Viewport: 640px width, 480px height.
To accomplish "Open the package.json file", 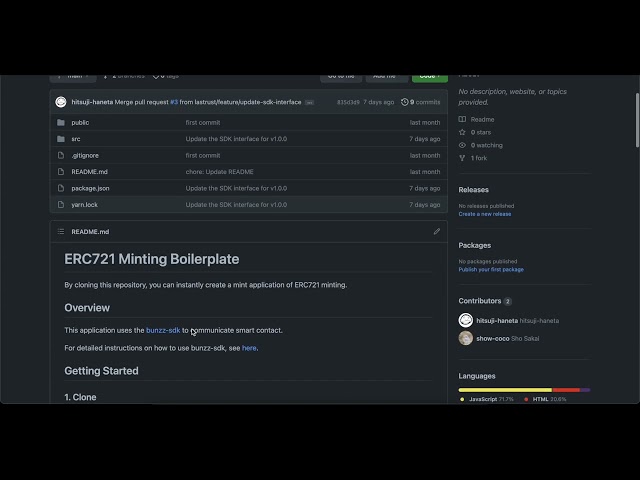I will tap(90, 188).
